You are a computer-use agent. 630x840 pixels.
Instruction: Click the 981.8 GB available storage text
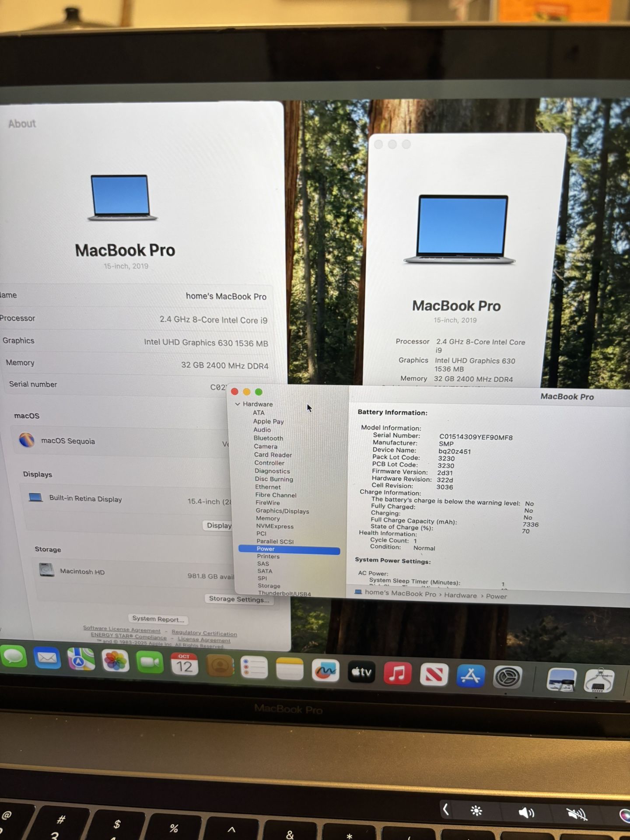tap(211, 576)
